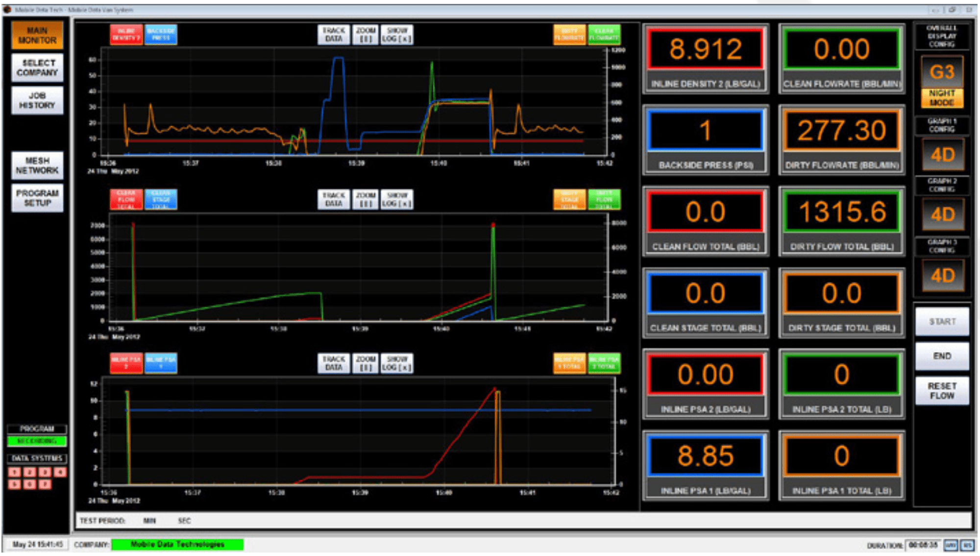Toggle red Inline PSA 2 trace button
This screenshot has width=980, height=556.
click(126, 363)
